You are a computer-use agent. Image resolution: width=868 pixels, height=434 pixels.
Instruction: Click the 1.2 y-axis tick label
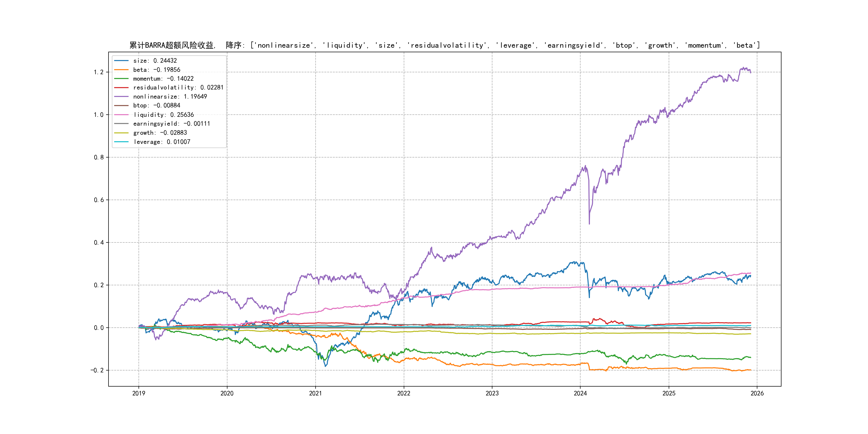[x=98, y=72]
